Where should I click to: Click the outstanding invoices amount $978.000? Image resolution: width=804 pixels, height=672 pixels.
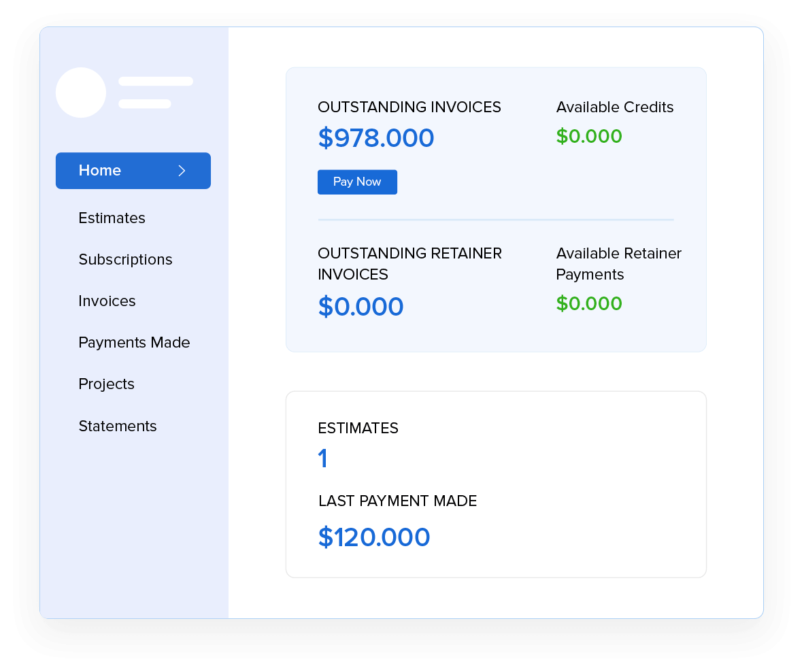(x=375, y=138)
